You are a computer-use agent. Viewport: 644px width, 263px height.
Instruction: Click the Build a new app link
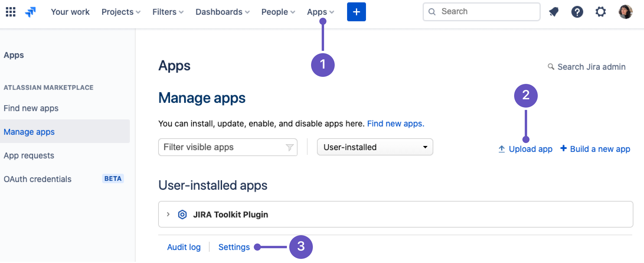[x=600, y=149]
